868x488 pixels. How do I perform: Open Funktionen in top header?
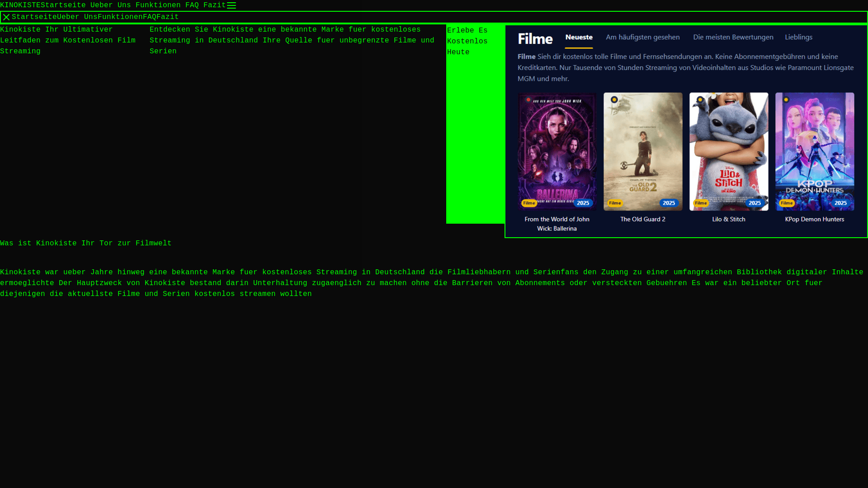pos(158,5)
